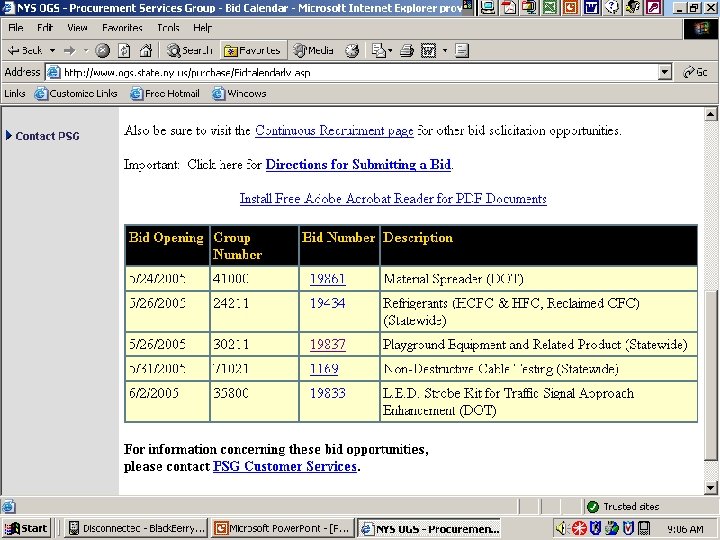
Task: Click the 9:06 AM tray clock
Action: click(x=685, y=529)
